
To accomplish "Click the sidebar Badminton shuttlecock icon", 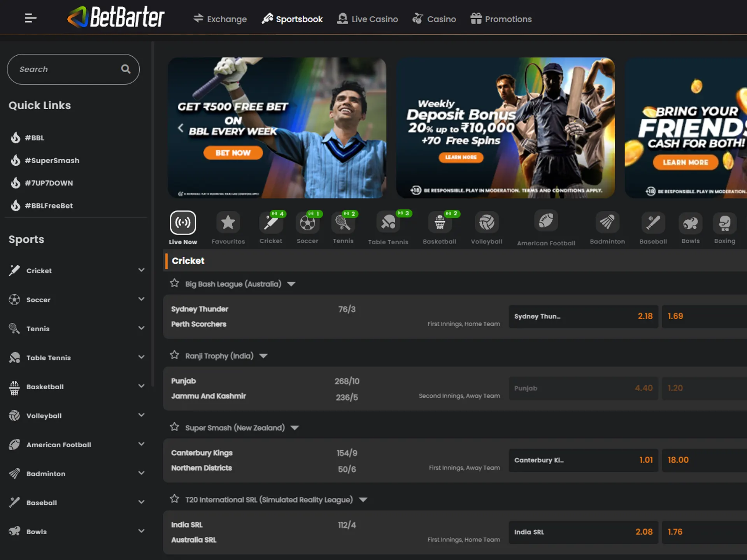I will [x=14, y=473].
